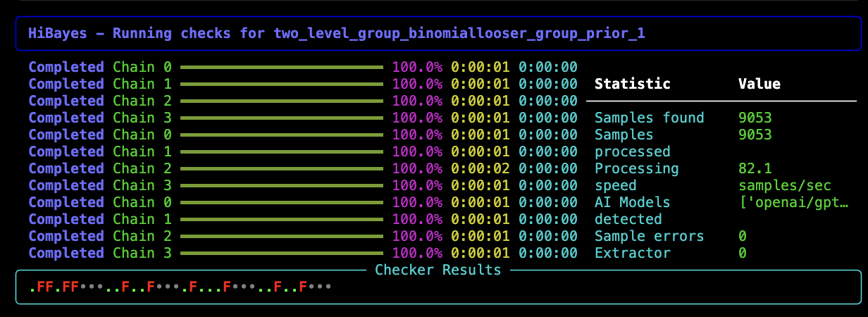Click the topmost Completed Chain 0 label
Viewport: 868px width, 317px height.
click(100, 67)
